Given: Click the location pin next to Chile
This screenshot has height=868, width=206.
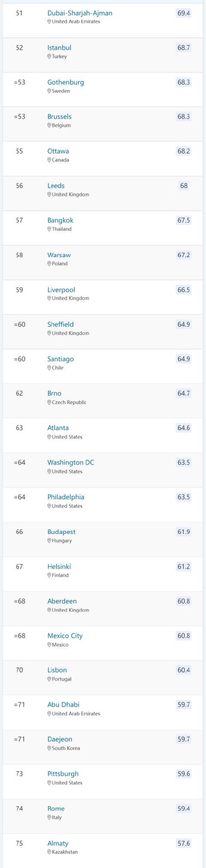Looking at the screenshot, I should (x=49, y=368).
